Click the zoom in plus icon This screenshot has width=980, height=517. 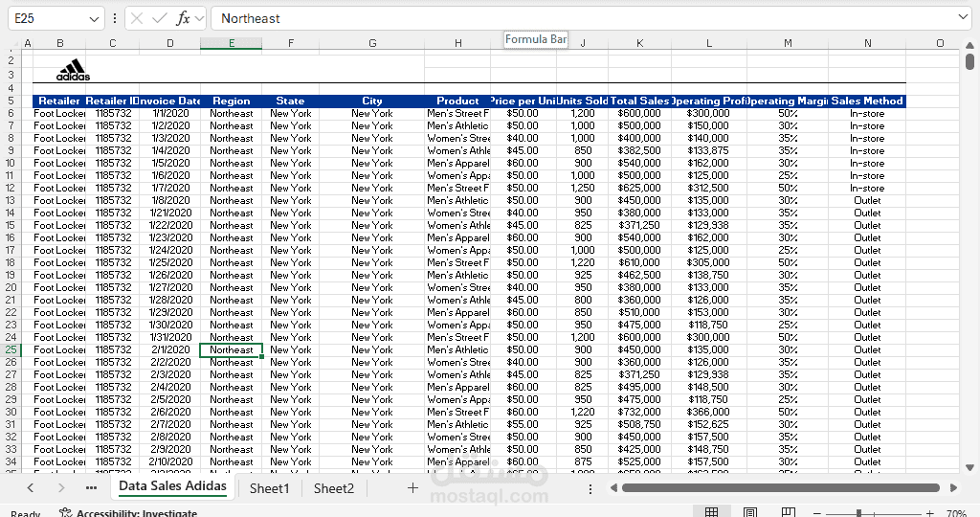(x=930, y=513)
